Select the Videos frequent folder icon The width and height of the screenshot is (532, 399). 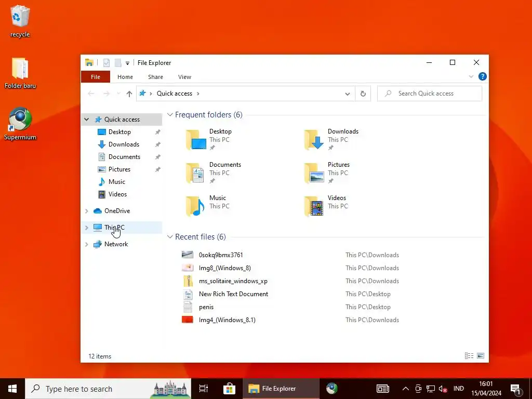click(314, 206)
